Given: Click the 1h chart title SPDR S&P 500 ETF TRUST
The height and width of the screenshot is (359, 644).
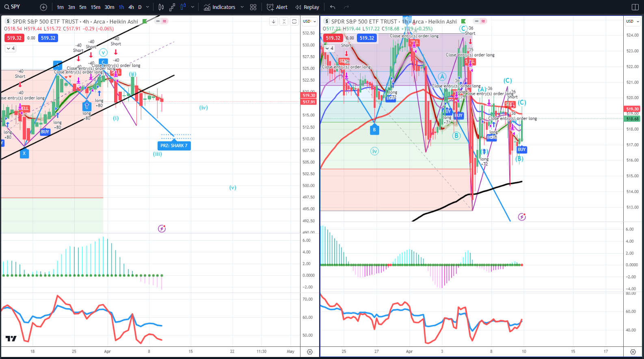Looking at the screenshot, I should (364, 21).
